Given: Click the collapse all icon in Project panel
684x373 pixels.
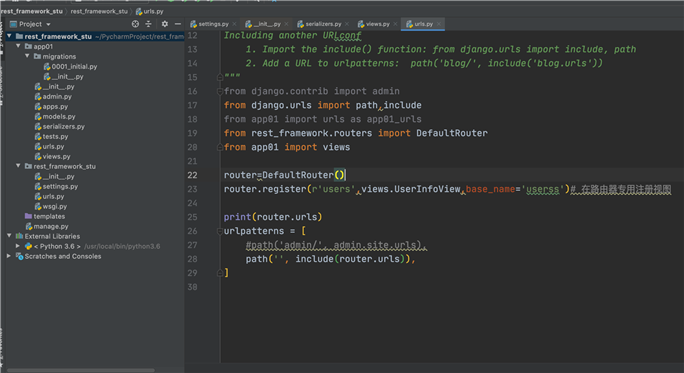Looking at the screenshot, I should [148, 24].
